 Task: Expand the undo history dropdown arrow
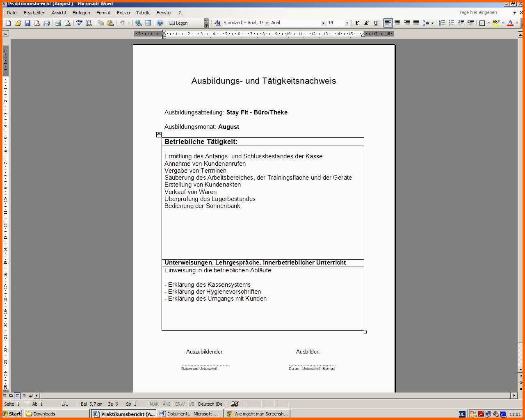pos(129,23)
